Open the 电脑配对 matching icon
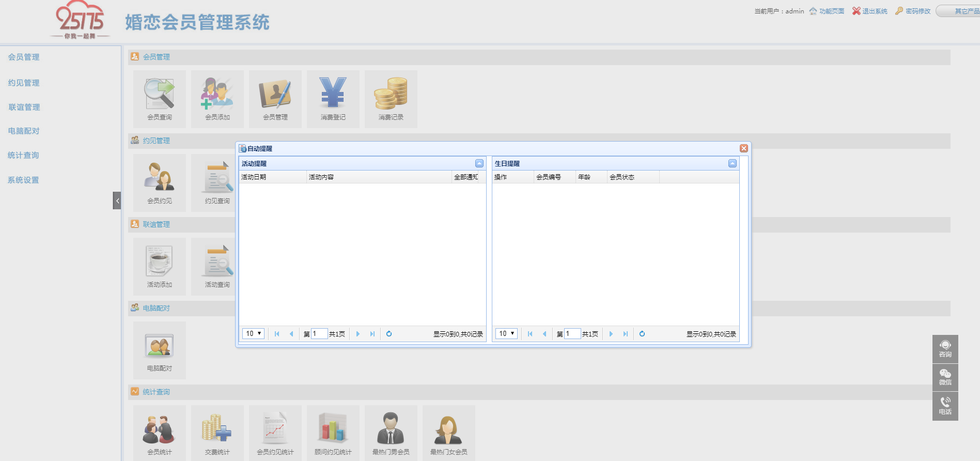Image resolution: width=980 pixels, height=461 pixels. pos(160,349)
